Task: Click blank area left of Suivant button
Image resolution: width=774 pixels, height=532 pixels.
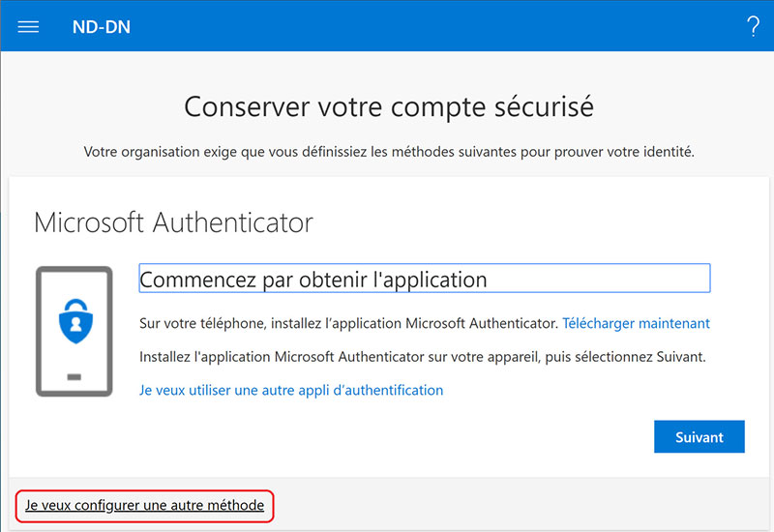Action: coord(387,436)
